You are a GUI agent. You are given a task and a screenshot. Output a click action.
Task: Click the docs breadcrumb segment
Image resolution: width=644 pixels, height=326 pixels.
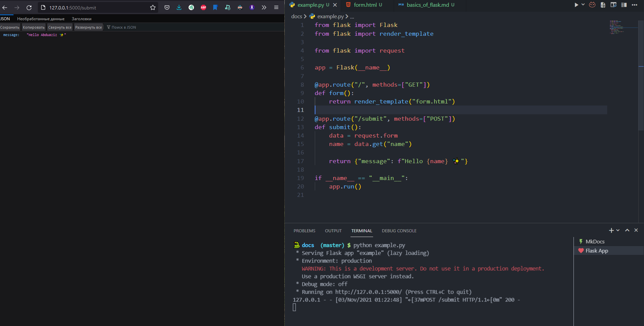(297, 16)
